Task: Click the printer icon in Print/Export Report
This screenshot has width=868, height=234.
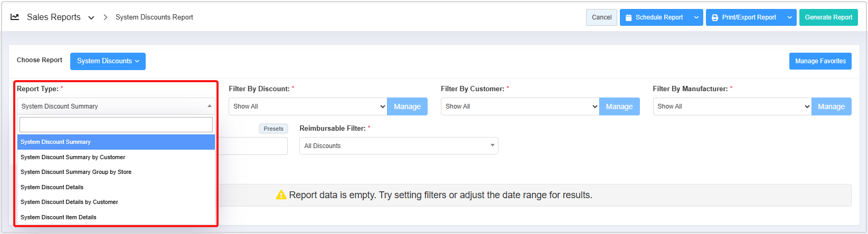Action: [x=715, y=17]
